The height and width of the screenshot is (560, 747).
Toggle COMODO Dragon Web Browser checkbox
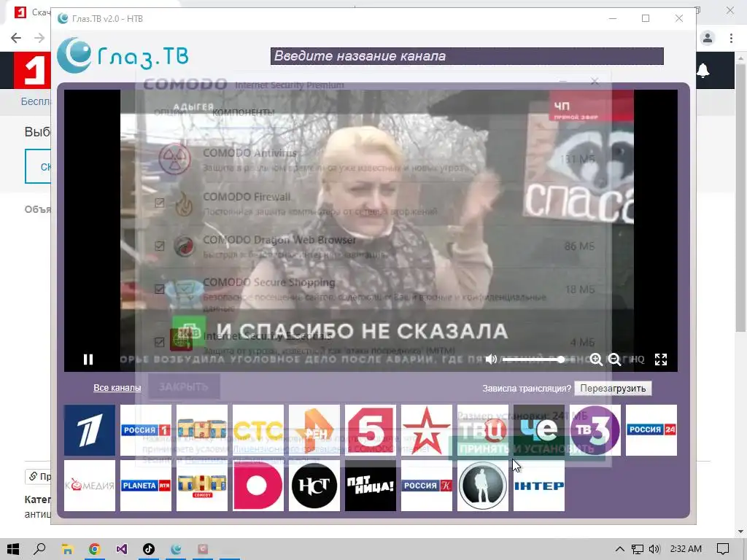tap(160, 246)
